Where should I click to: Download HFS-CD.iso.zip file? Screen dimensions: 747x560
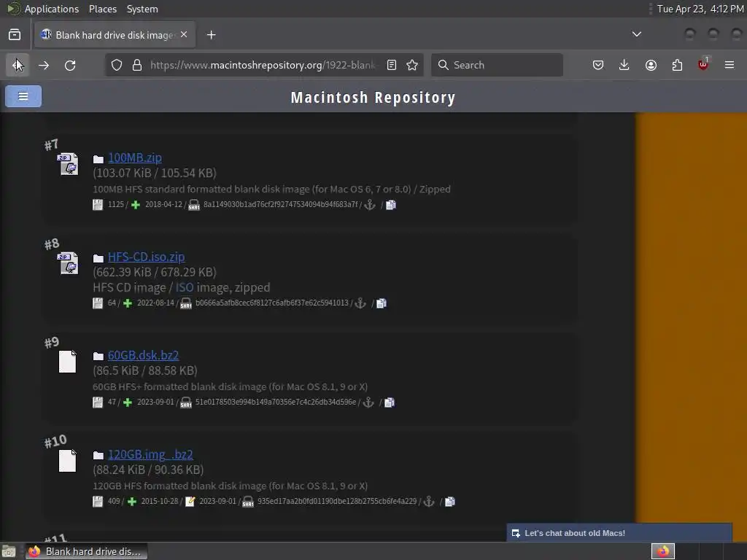(x=146, y=257)
